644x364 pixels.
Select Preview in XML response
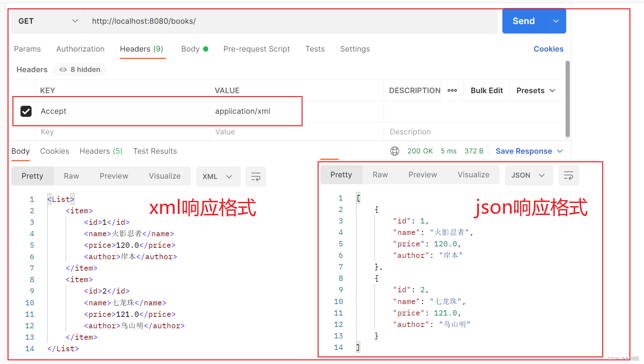(x=114, y=176)
